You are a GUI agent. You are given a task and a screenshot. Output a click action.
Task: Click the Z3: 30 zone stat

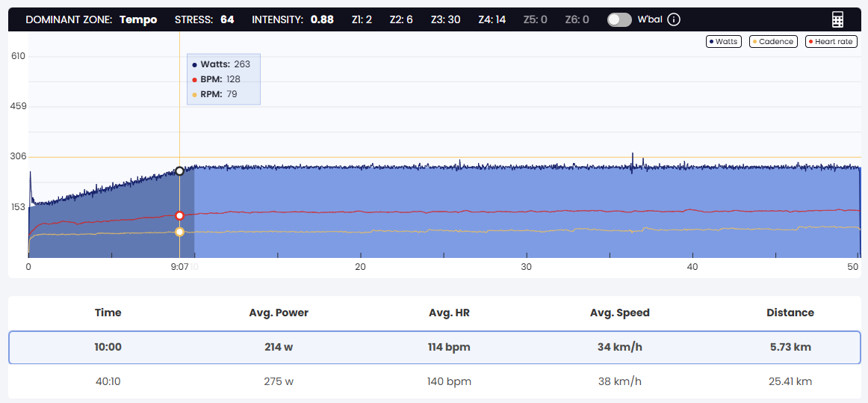(445, 20)
